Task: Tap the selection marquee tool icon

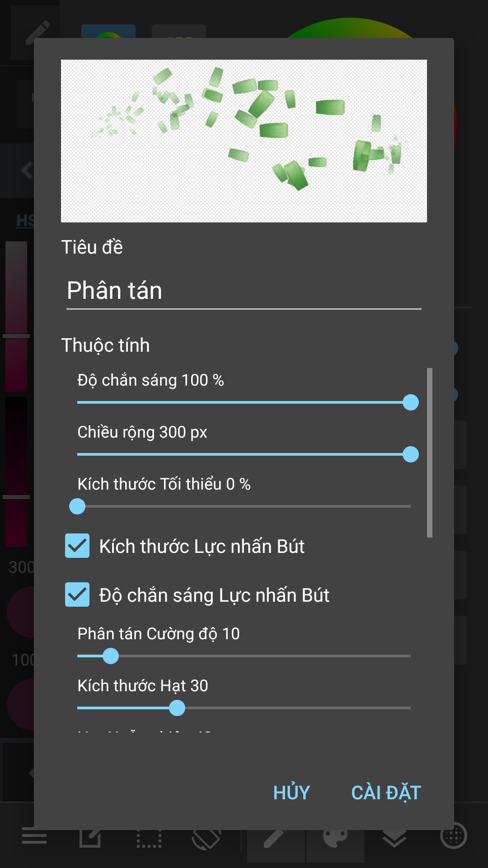Action: (149, 838)
